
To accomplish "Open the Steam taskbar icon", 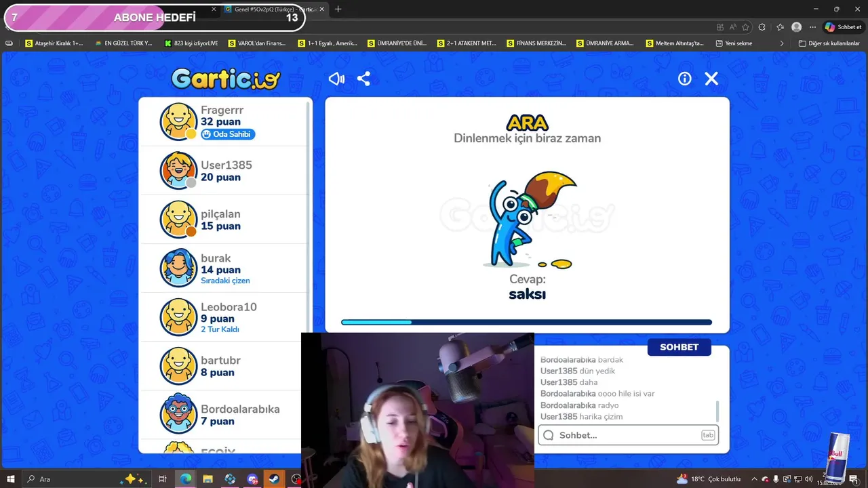I will 275,479.
